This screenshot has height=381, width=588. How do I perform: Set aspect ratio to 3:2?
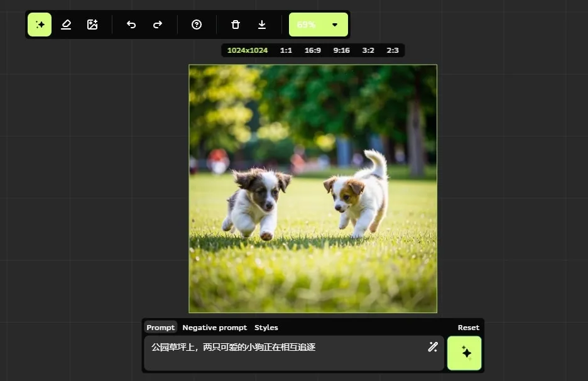point(368,50)
